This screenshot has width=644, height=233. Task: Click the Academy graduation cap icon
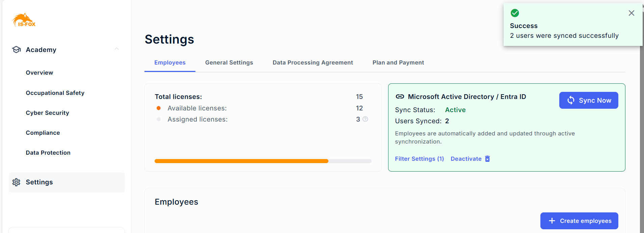(x=17, y=50)
